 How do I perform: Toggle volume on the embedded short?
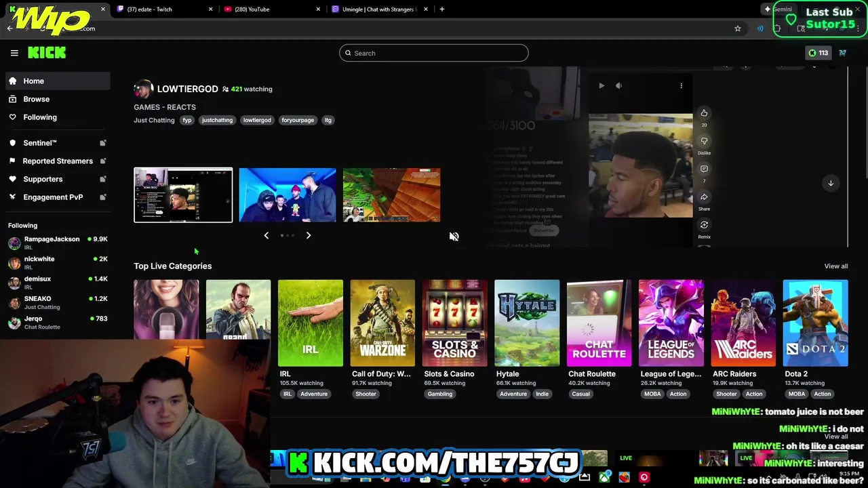click(618, 85)
